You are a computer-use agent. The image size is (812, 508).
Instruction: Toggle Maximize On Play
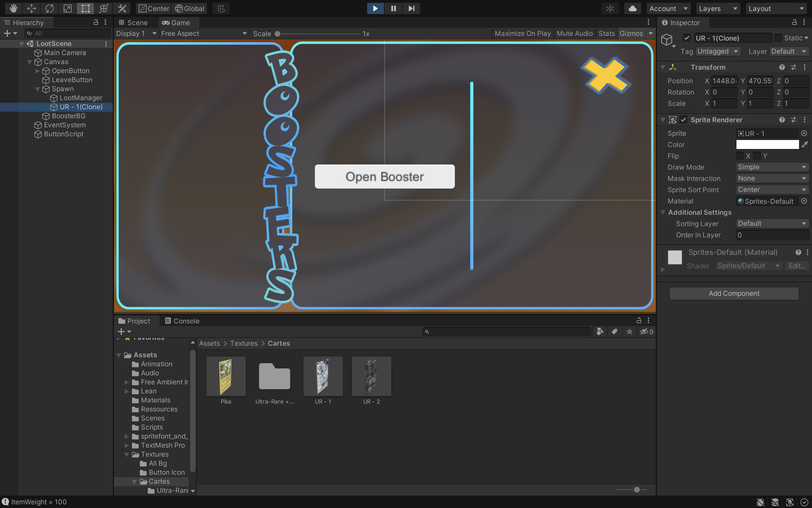pos(522,33)
